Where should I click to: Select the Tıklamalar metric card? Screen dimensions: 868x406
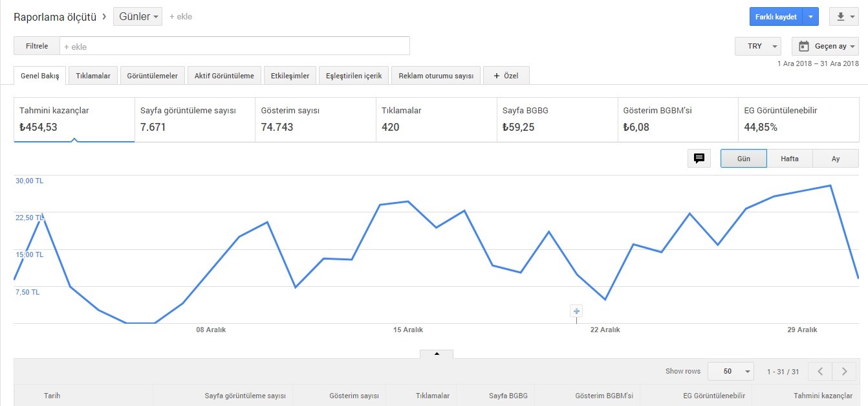click(437, 119)
